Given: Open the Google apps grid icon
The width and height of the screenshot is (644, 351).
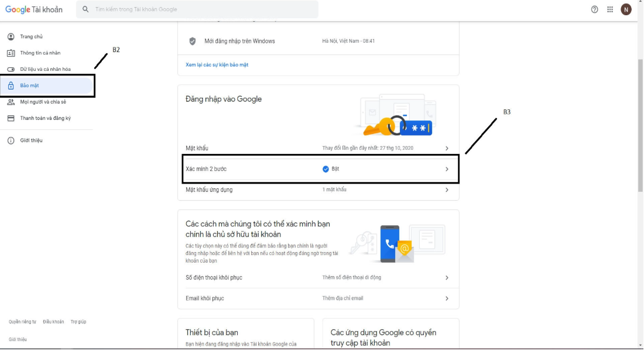Looking at the screenshot, I should point(610,9).
